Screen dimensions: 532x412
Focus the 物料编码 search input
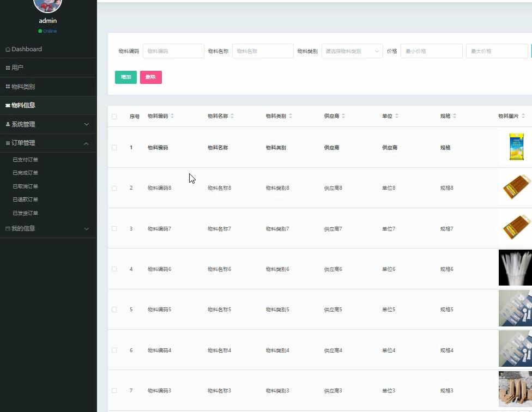[x=173, y=51]
